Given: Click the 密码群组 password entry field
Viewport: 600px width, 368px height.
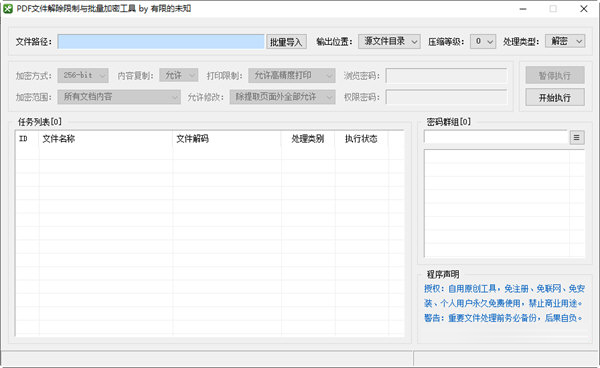Looking at the screenshot, I should 496,137.
